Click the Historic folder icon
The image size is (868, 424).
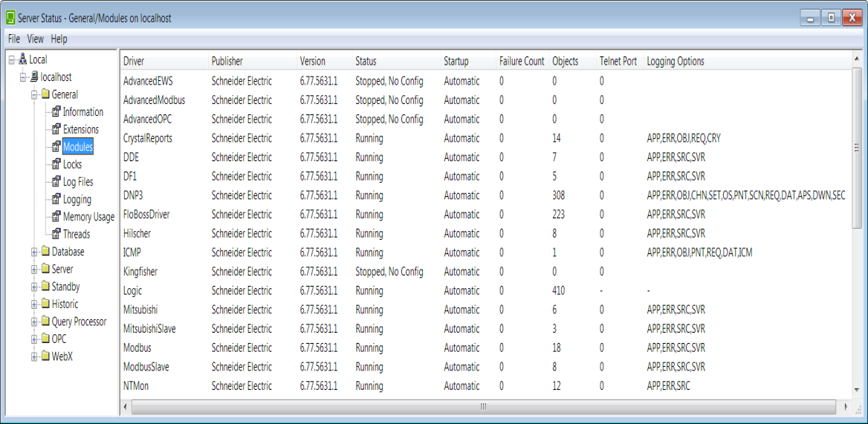[45, 304]
